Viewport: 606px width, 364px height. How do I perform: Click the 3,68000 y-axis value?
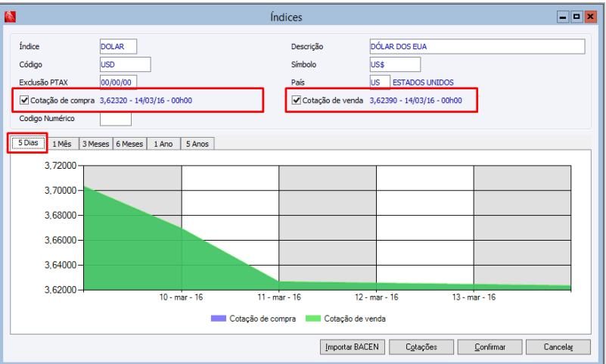[x=61, y=215]
